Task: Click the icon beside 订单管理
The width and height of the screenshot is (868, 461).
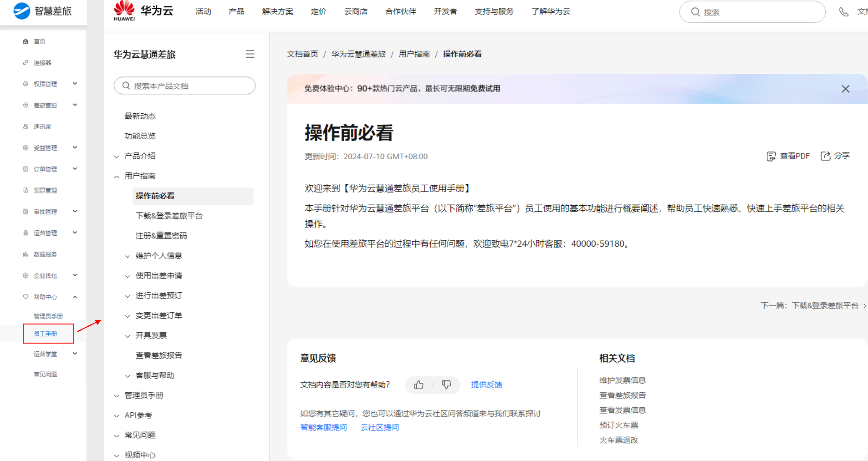Action: [26, 169]
